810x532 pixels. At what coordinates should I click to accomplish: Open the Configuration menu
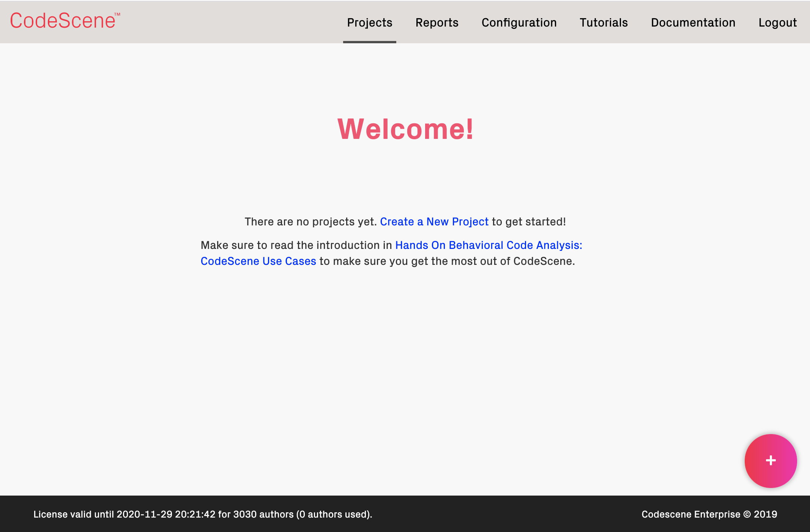click(x=519, y=22)
